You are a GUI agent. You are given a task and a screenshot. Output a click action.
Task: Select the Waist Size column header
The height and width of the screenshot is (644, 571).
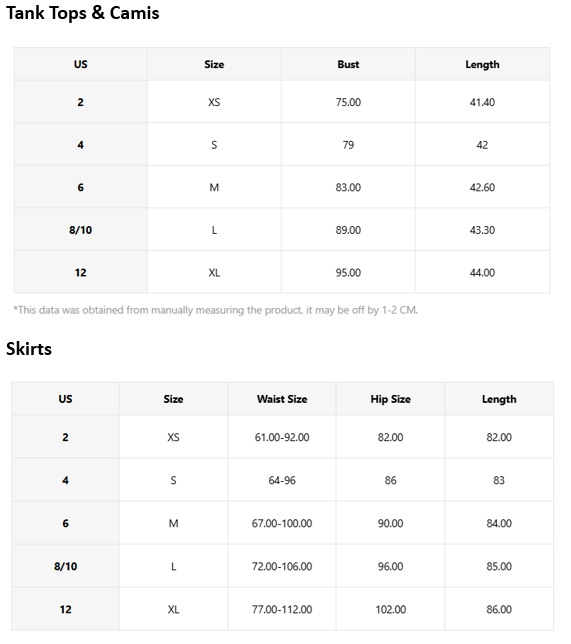[x=282, y=399]
